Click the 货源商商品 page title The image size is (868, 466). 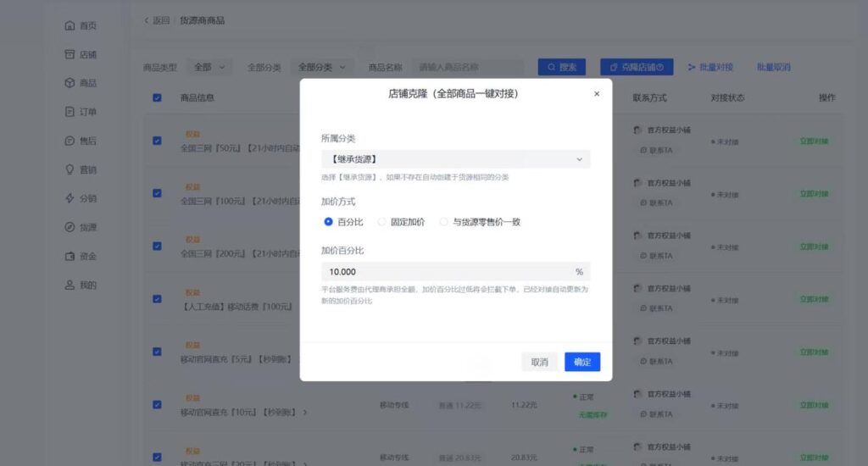coord(202,20)
